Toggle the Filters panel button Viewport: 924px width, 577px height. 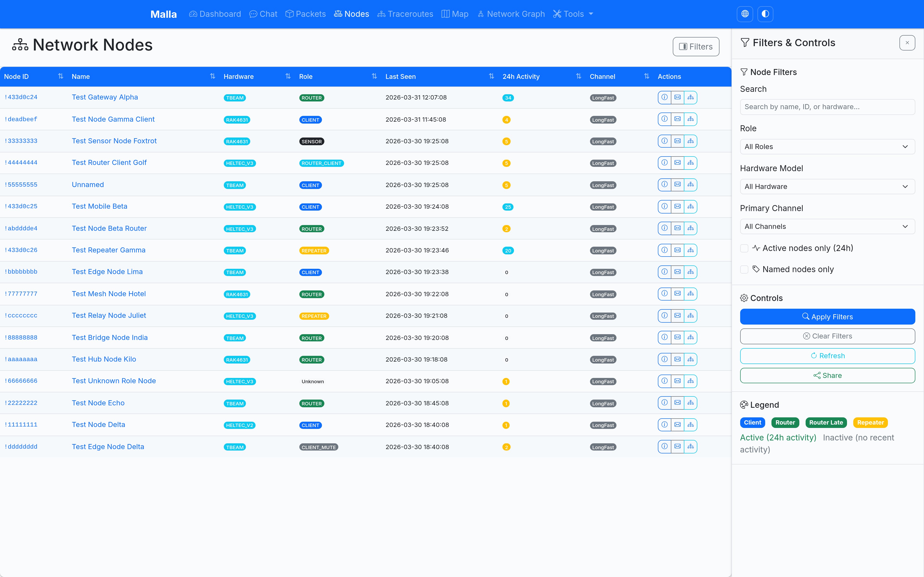tap(696, 47)
